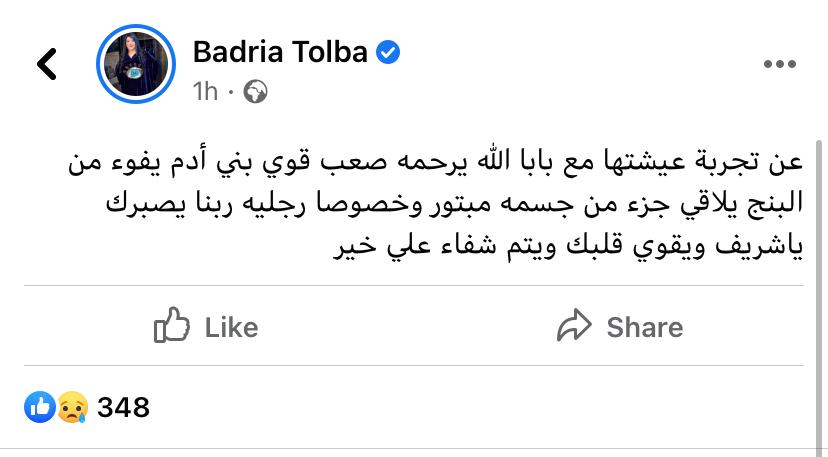The height and width of the screenshot is (457, 828).
Task: Open the 348 reactions list
Action: tap(124, 407)
